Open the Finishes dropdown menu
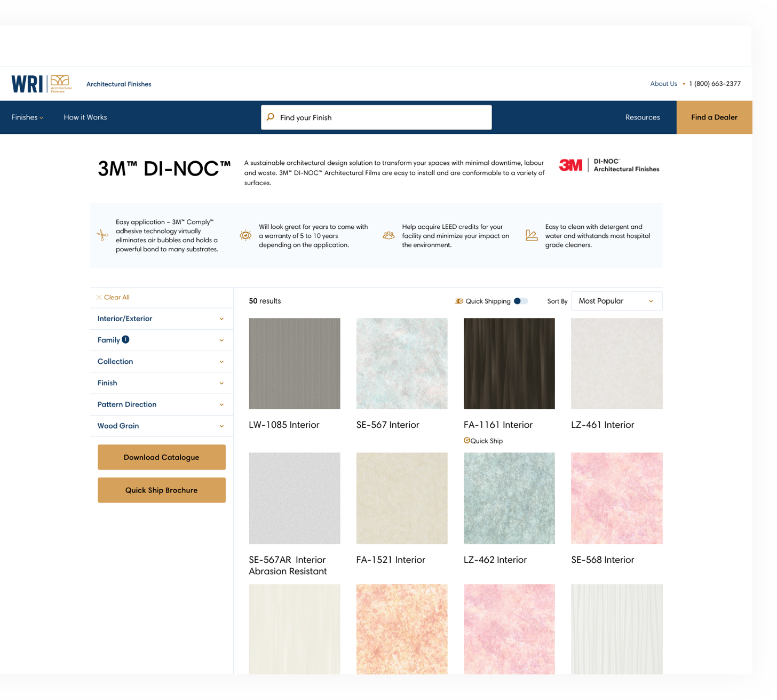 (27, 117)
